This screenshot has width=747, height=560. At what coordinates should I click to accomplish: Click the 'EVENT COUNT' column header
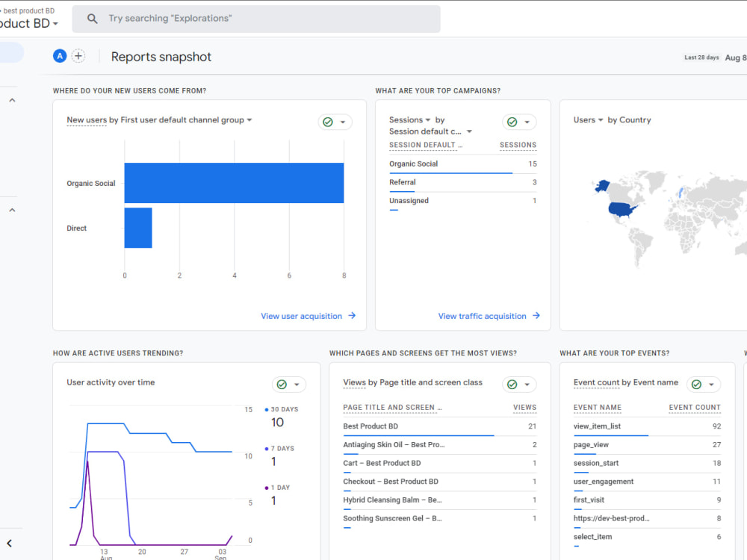pos(695,408)
